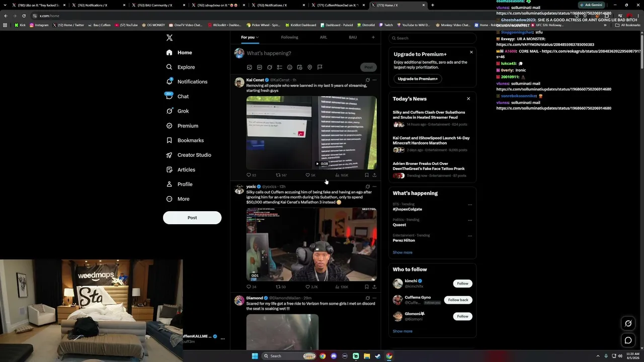This screenshot has width=644, height=362.
Task: Open the floating Grok button
Action: [x=628, y=323]
